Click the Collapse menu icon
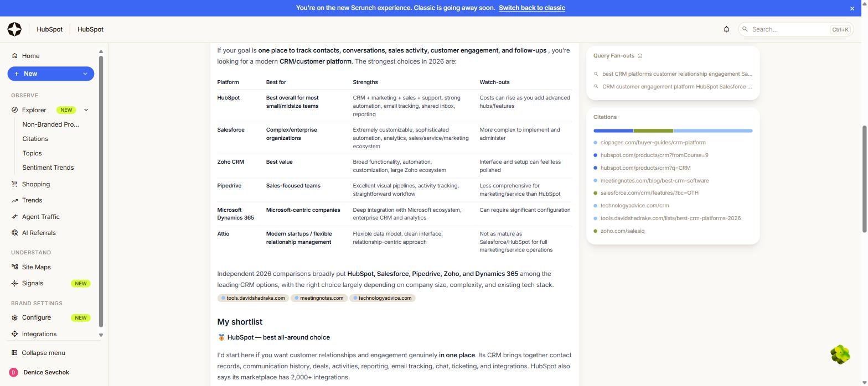Image resolution: width=868 pixels, height=386 pixels. [x=14, y=353]
